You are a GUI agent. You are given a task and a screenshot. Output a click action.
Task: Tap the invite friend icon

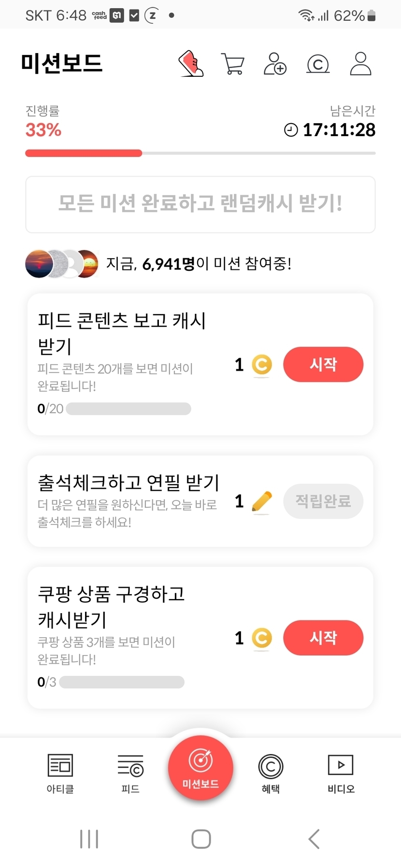[275, 64]
